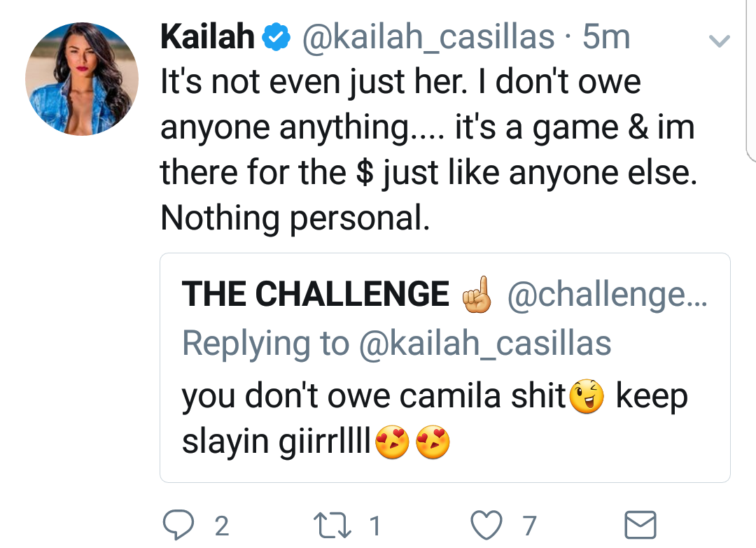Viewport: 756px width, 548px height.
Task: Open tweet options chevron menu
Action: pos(720,41)
